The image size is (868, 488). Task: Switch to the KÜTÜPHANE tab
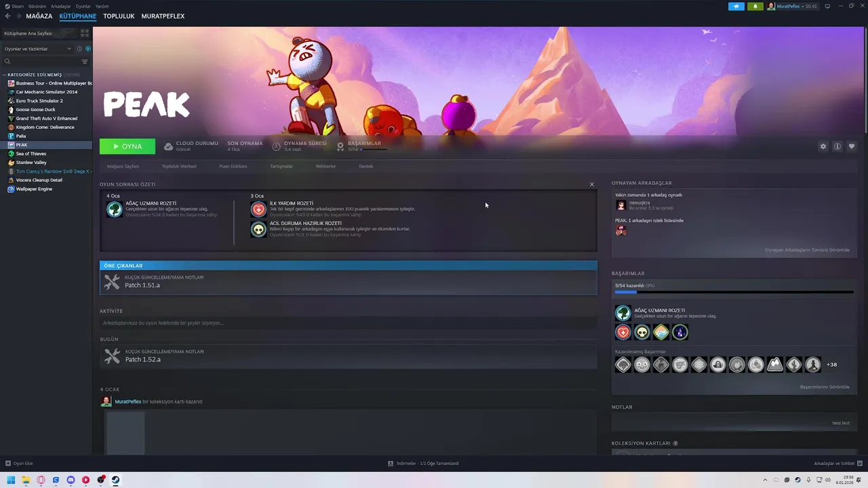(77, 16)
